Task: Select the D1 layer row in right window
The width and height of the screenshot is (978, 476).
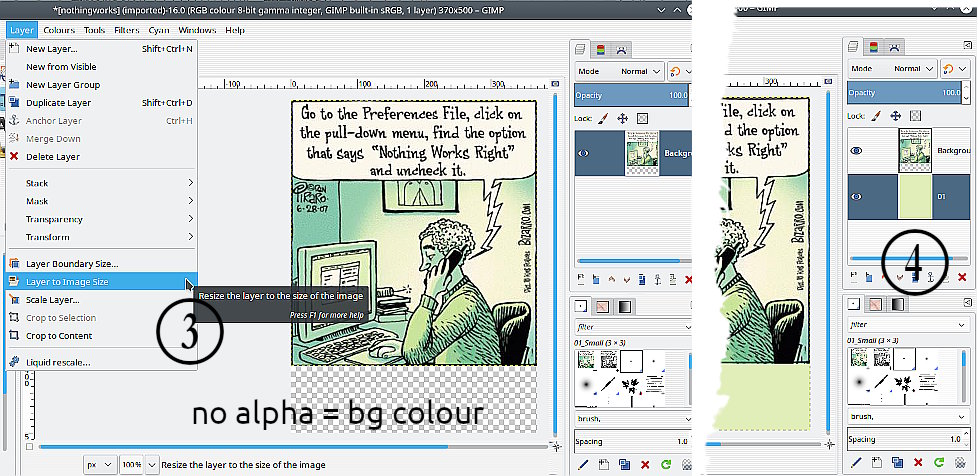Action: 909,197
